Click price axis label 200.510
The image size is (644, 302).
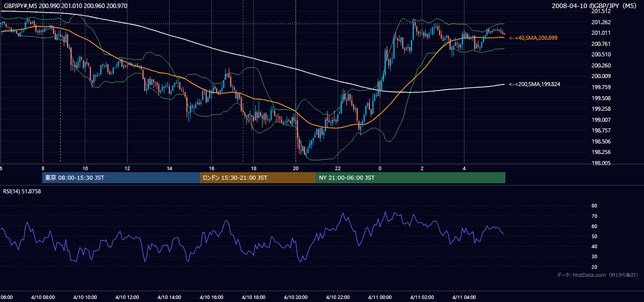point(601,54)
